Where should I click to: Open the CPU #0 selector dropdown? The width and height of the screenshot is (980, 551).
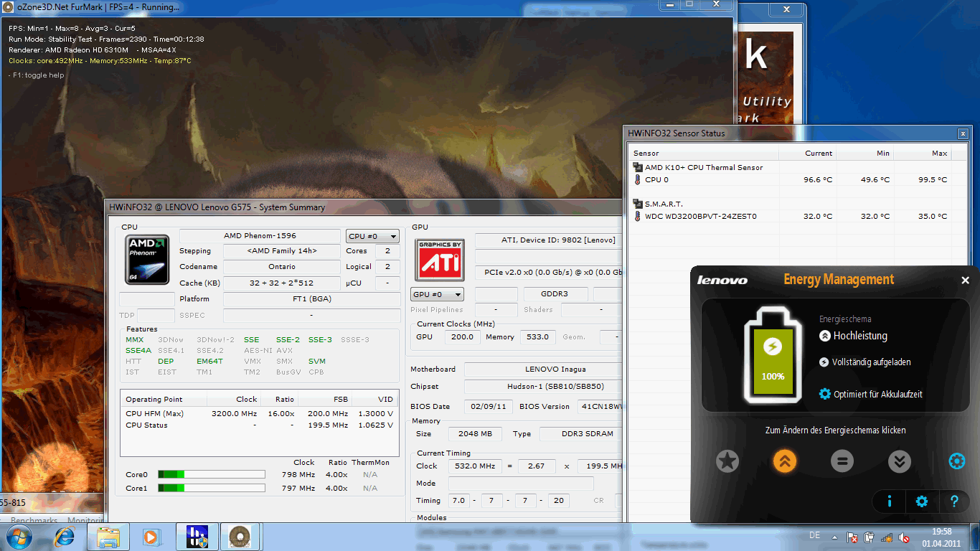pyautogui.click(x=372, y=236)
